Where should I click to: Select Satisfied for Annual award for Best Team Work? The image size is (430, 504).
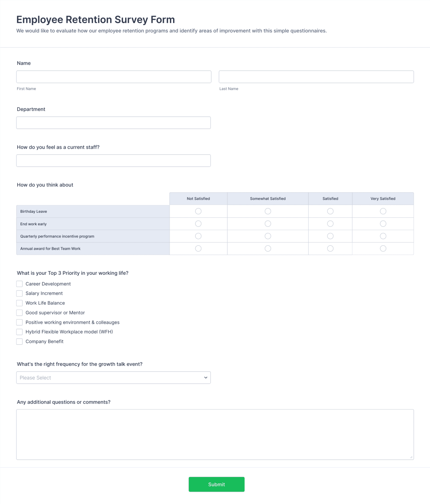point(330,248)
